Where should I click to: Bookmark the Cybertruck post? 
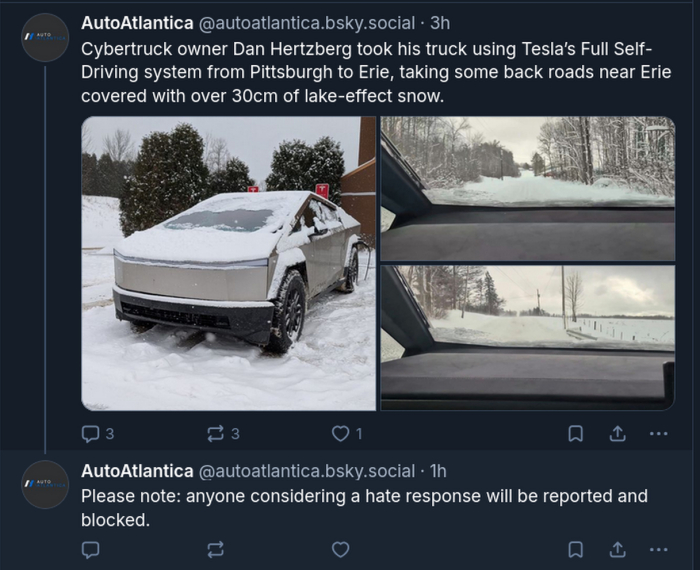click(576, 434)
